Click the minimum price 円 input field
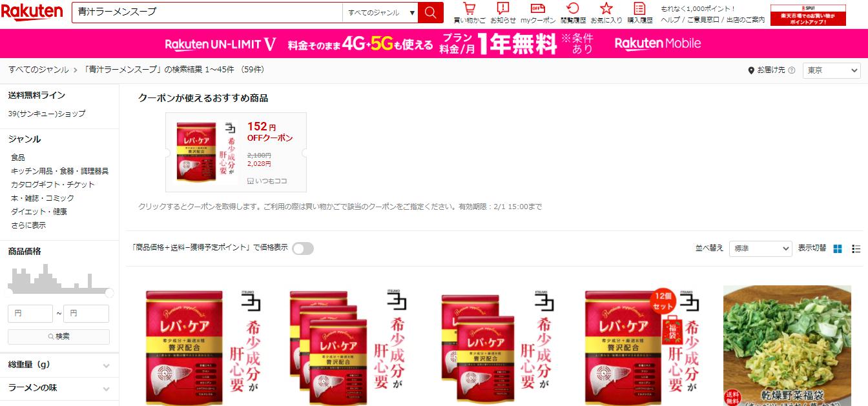Image resolution: width=868 pixels, height=406 pixels. click(x=30, y=314)
